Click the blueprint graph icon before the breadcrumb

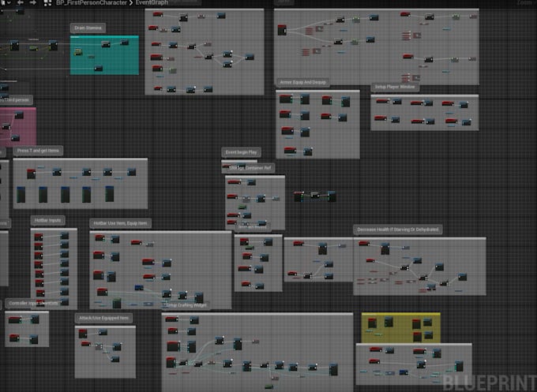[47, 2]
